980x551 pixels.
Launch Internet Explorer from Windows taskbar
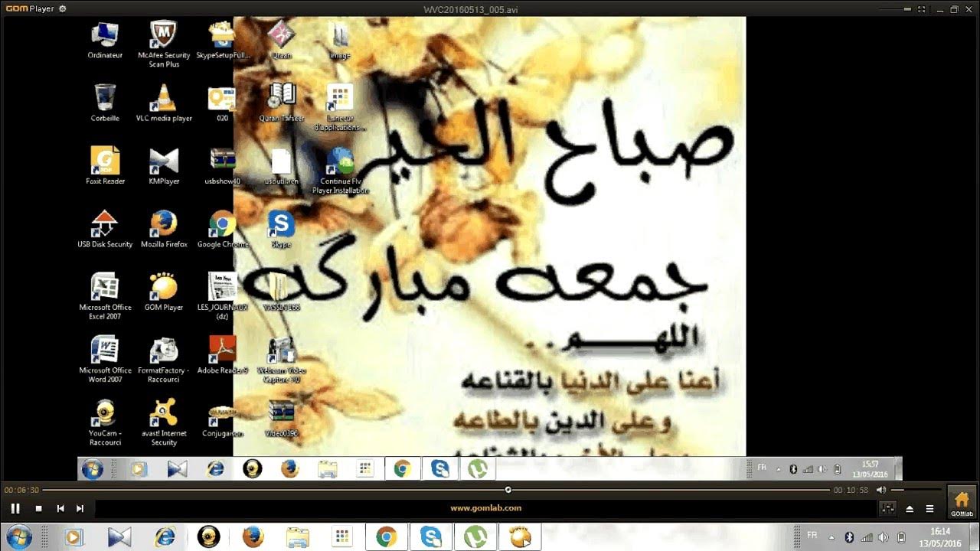164,537
